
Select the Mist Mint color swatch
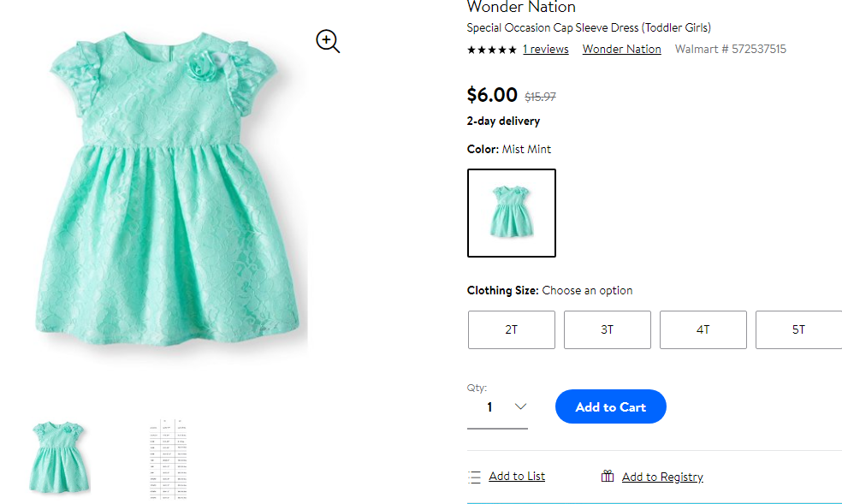click(x=511, y=212)
